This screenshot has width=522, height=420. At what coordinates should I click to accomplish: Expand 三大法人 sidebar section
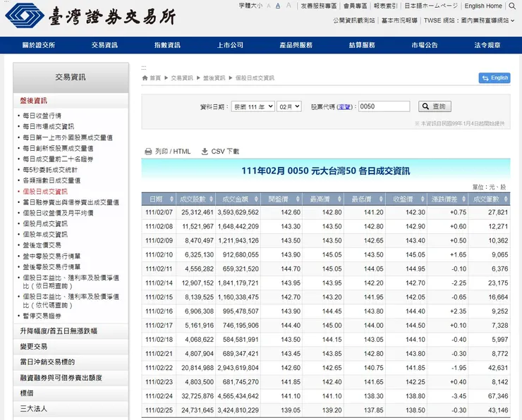coord(71,409)
